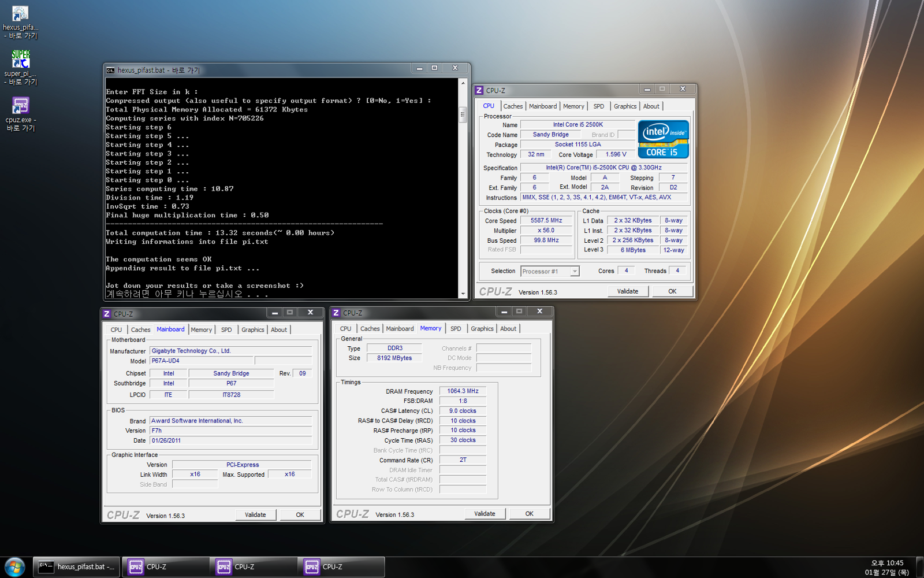Click Manufacturer field Gigabyte Technology

pos(231,351)
